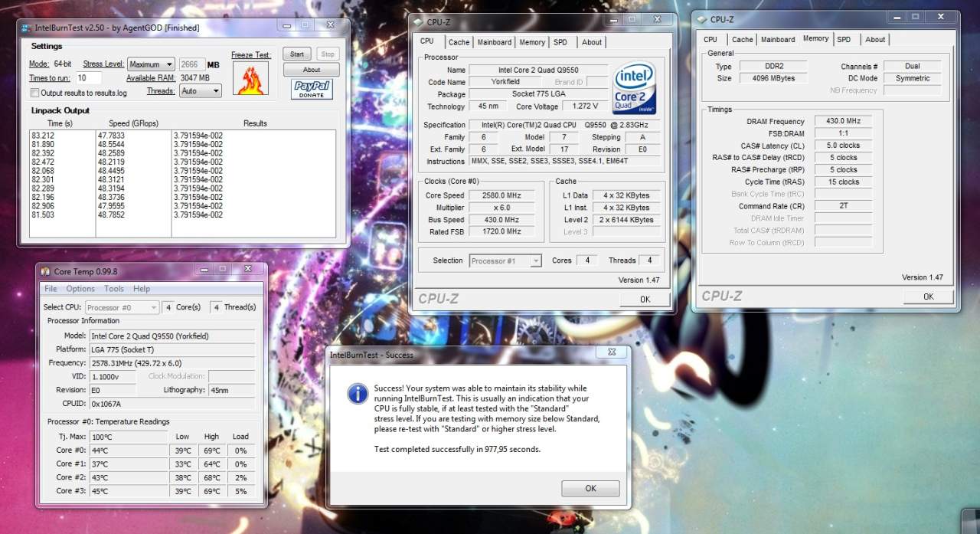Select About tab in Memory CPU-Z window

(x=875, y=39)
